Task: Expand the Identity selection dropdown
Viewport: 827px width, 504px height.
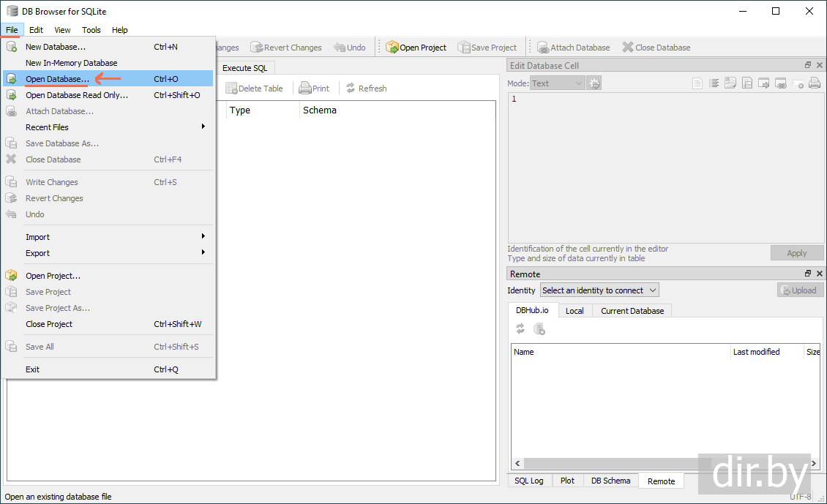Action: [x=599, y=290]
